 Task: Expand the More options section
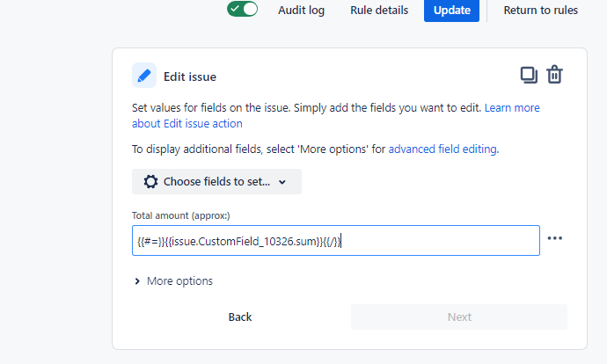173,281
